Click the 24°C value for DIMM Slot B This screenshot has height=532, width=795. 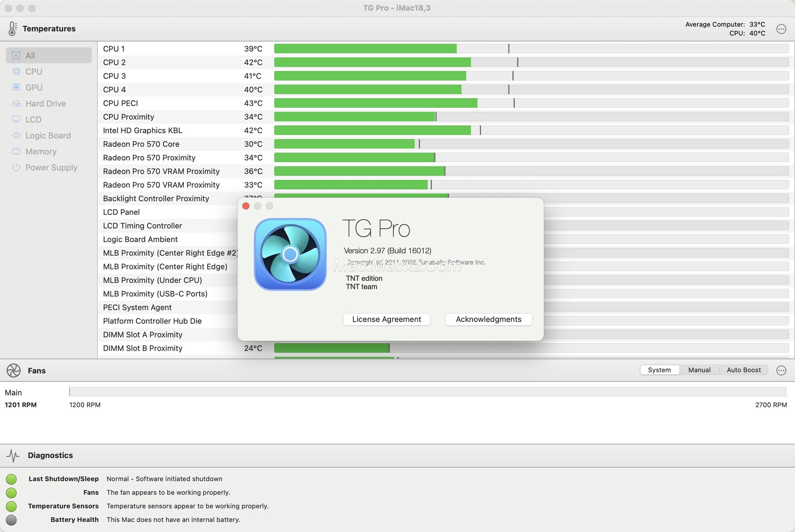click(x=253, y=348)
